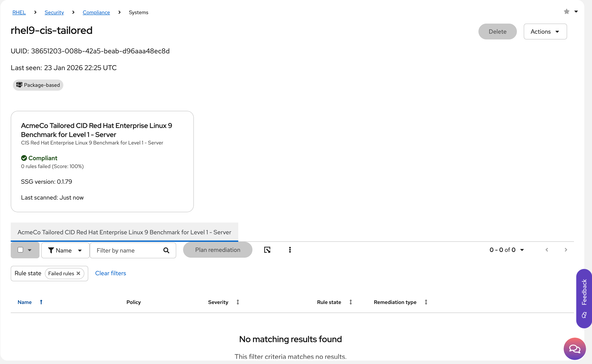Select the AcmeCo Tailored CID benchmark tab
The width and height of the screenshot is (592, 364).
click(124, 232)
